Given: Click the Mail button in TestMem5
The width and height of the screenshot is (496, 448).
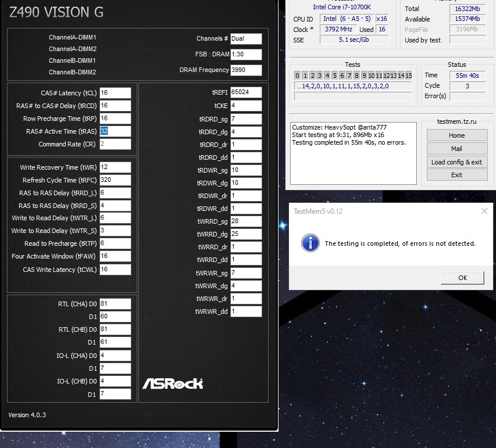Looking at the screenshot, I should (457, 149).
